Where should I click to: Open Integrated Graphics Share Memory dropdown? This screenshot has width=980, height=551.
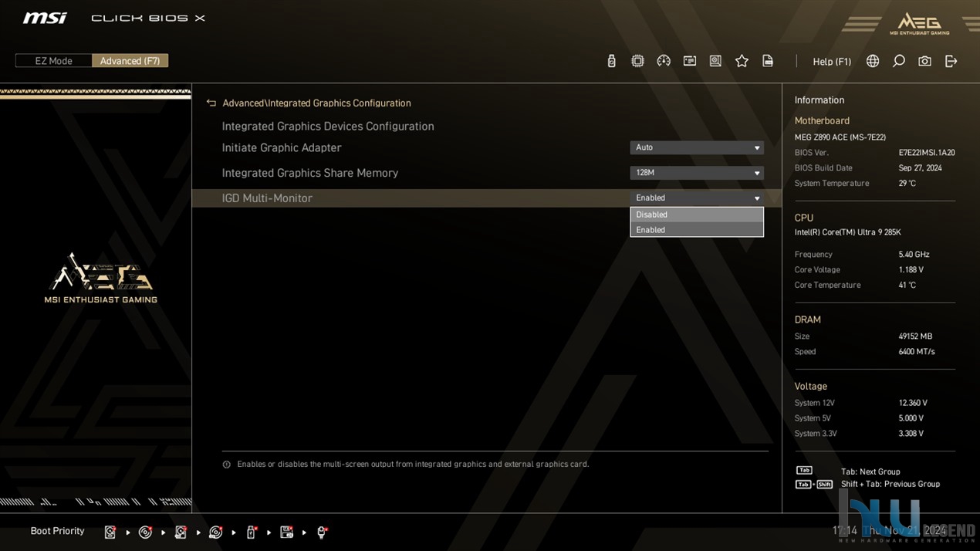tap(697, 173)
